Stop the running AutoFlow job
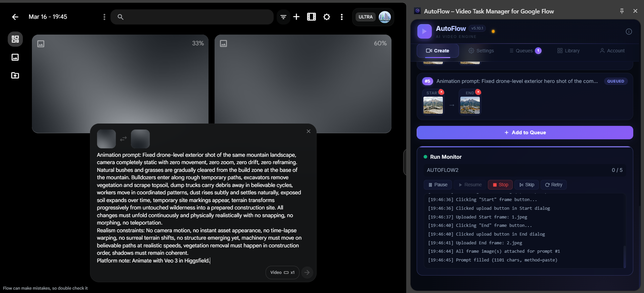The width and height of the screenshot is (644, 293). (500, 185)
